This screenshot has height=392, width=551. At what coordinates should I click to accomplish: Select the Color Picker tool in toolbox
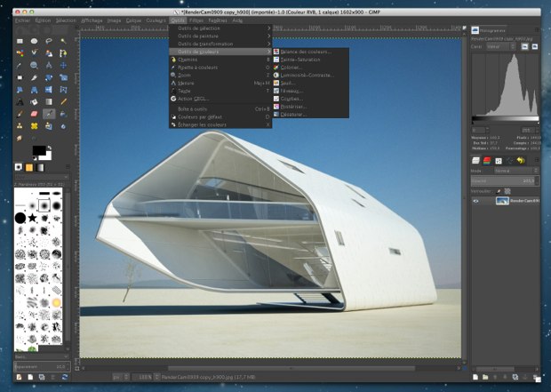(x=20, y=66)
